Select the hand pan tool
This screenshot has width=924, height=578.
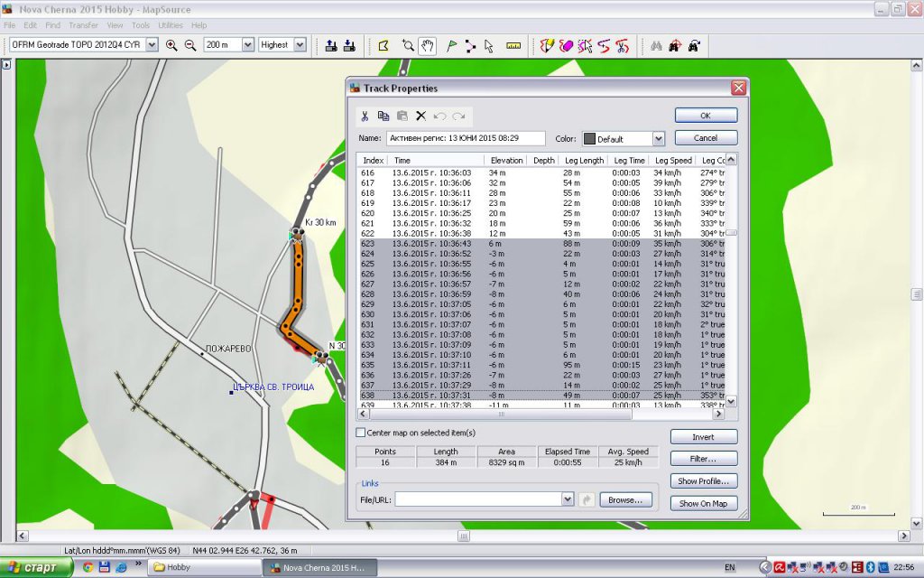click(427, 45)
